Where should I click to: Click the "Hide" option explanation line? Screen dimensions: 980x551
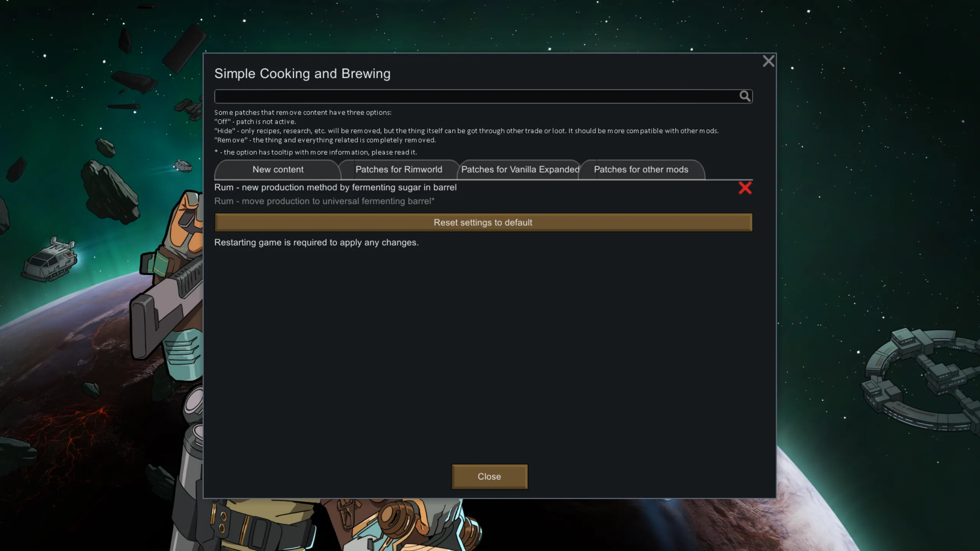(466, 131)
